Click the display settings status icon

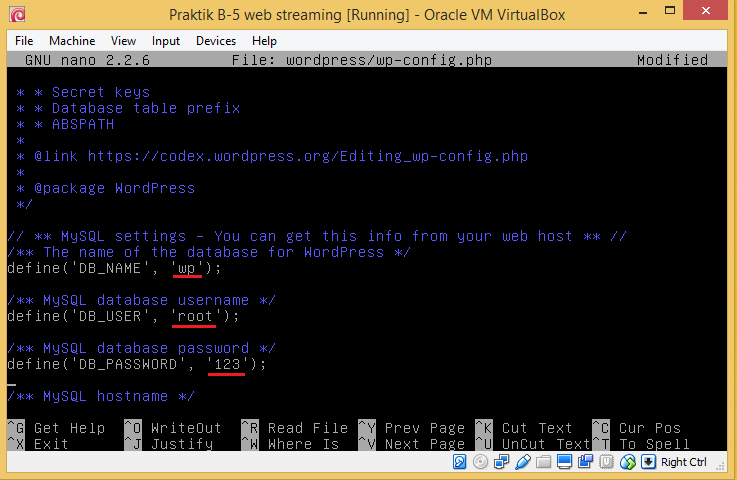click(x=564, y=462)
